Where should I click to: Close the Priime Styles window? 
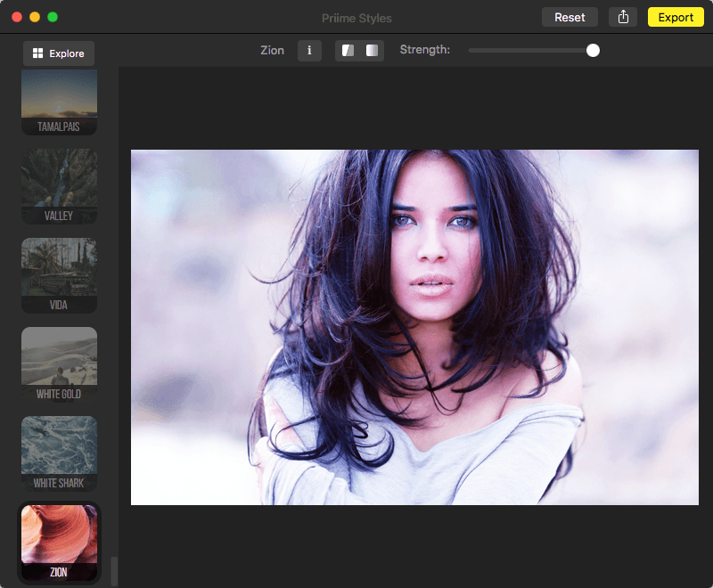[x=17, y=17]
